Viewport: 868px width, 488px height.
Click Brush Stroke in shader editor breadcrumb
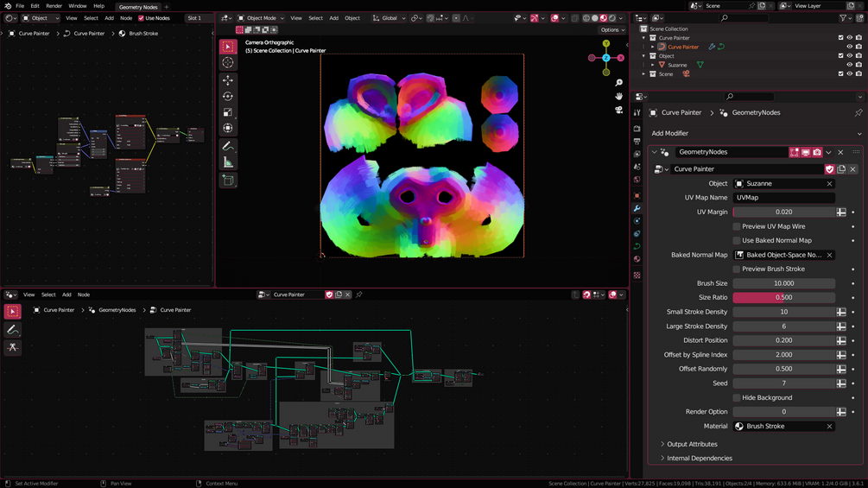(143, 34)
